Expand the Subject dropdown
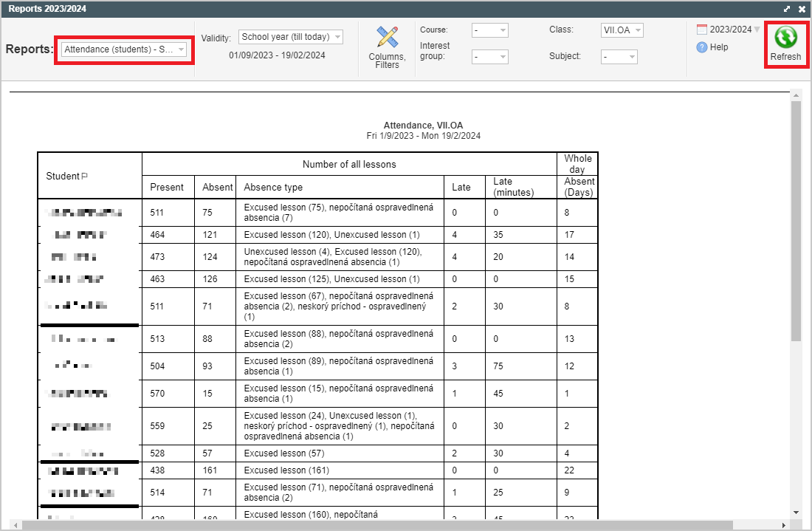 click(619, 56)
